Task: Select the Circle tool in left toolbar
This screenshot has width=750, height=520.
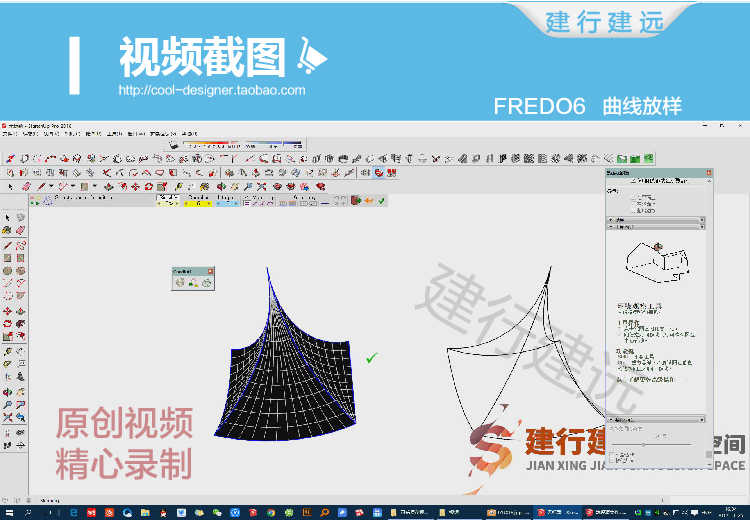Action: (7, 271)
